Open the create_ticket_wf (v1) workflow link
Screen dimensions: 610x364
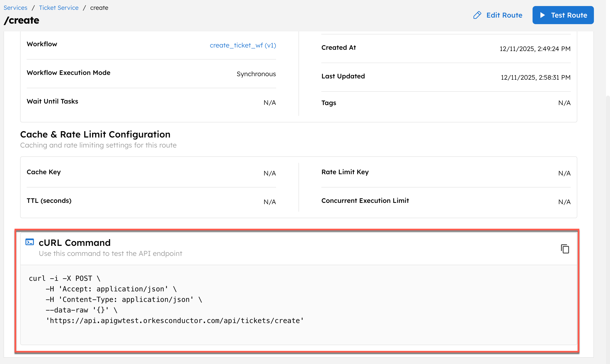(x=243, y=46)
